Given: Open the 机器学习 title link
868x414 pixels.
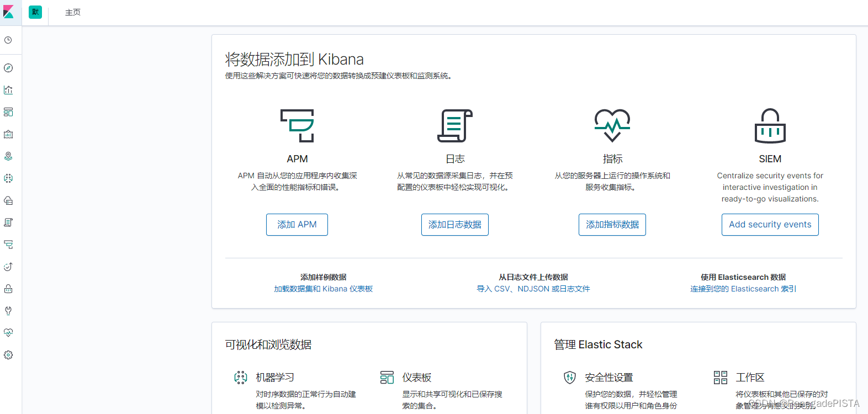Looking at the screenshot, I should tap(275, 378).
